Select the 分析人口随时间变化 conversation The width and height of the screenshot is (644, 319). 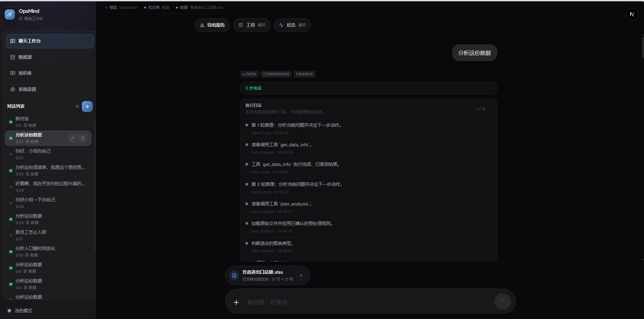click(35, 248)
